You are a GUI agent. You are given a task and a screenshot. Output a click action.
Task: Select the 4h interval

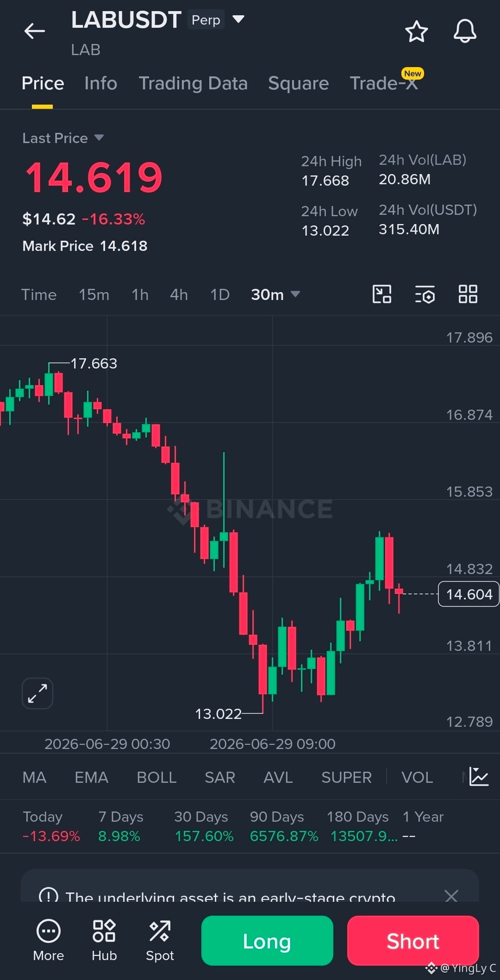point(179,294)
